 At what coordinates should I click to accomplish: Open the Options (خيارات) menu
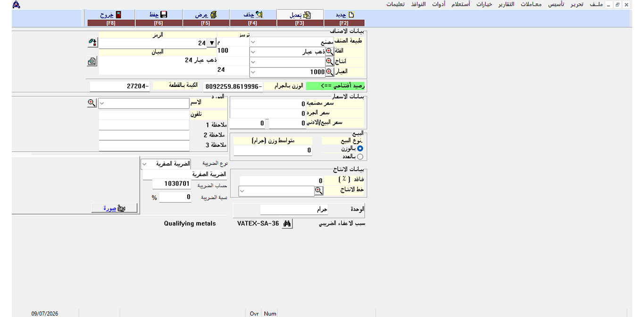click(484, 4)
